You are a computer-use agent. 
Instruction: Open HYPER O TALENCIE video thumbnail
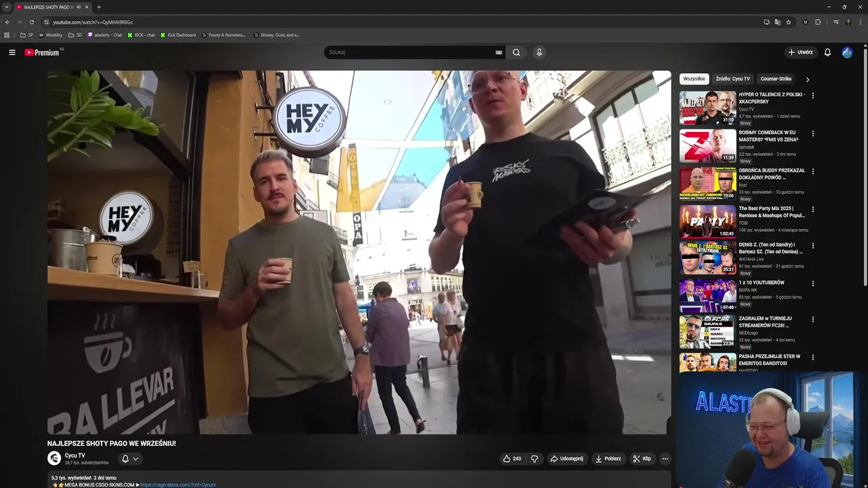[x=707, y=108]
